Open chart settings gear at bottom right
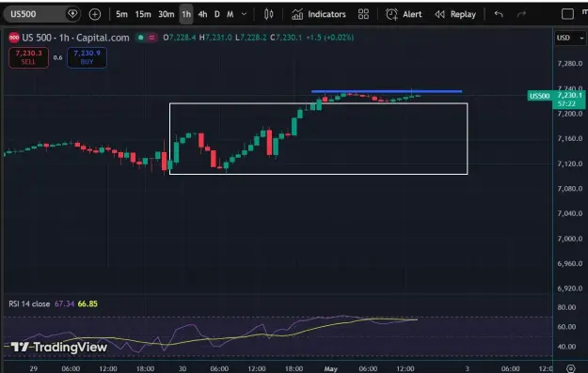588x373 pixels. (x=571, y=368)
